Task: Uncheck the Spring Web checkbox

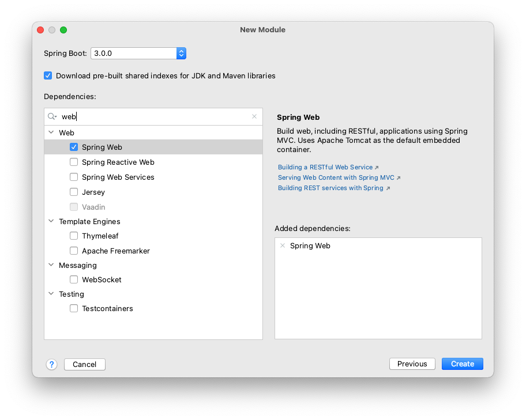Action: tap(74, 147)
